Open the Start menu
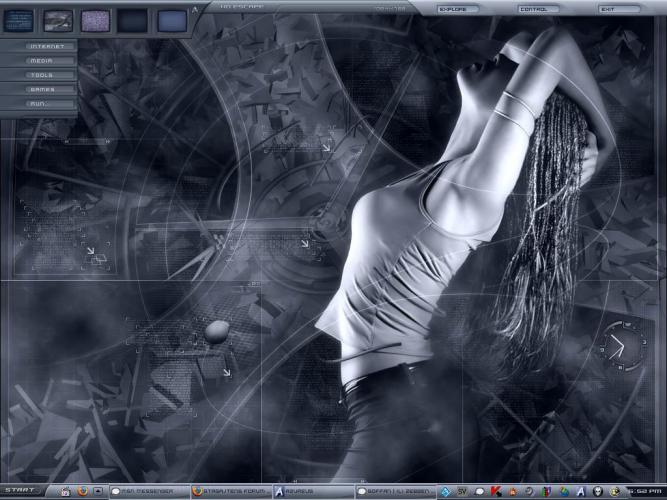 tap(20, 491)
